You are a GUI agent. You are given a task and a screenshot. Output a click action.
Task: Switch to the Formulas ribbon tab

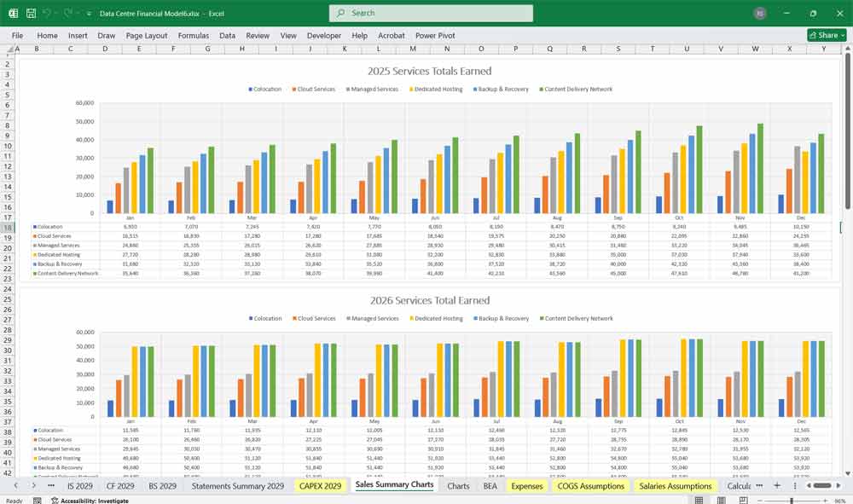pyautogui.click(x=194, y=36)
